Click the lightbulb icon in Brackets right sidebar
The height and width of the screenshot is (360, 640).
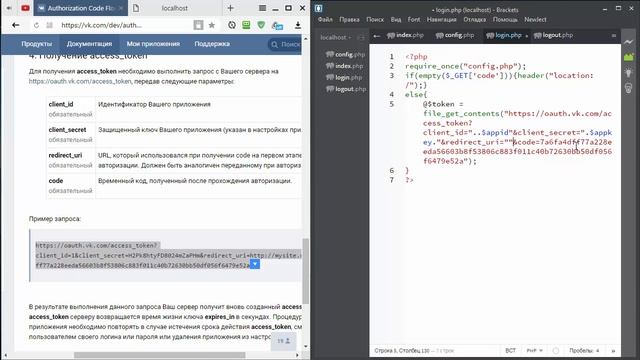coord(628,73)
